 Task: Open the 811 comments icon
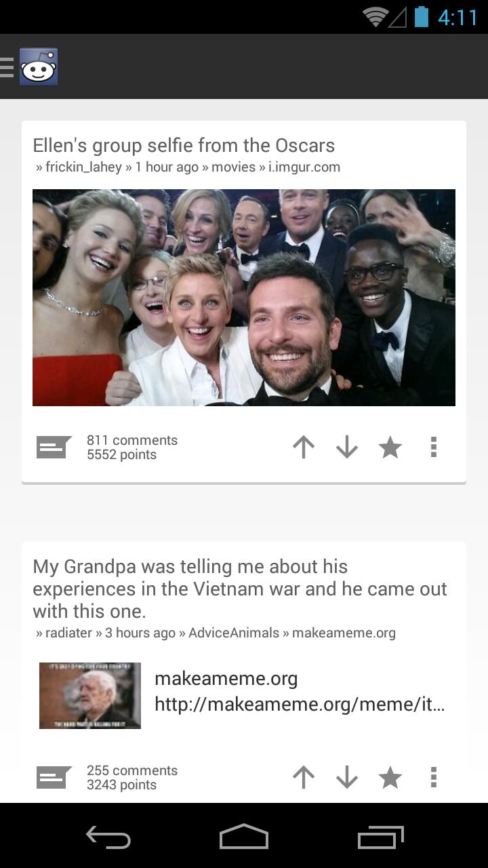pos(54,448)
